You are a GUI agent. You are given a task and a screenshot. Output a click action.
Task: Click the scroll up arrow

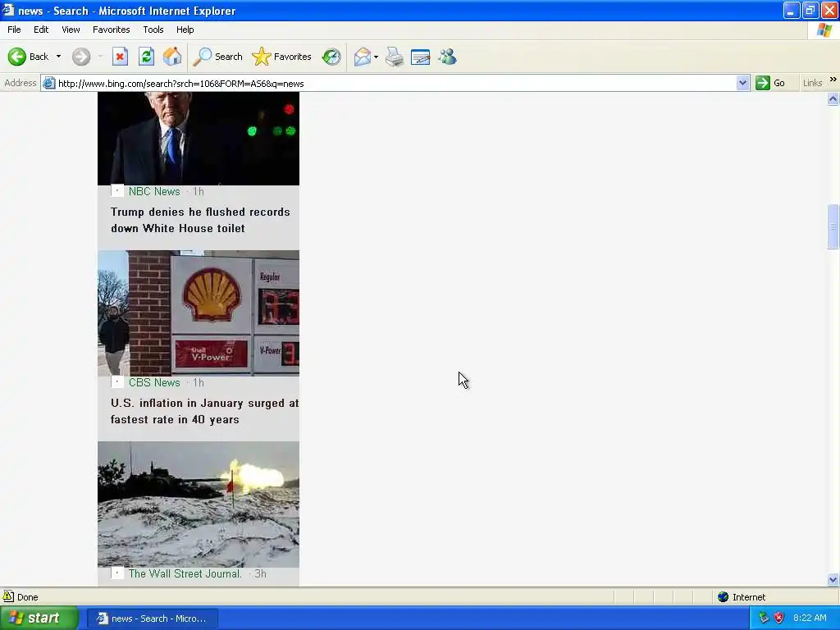pyautogui.click(x=833, y=99)
